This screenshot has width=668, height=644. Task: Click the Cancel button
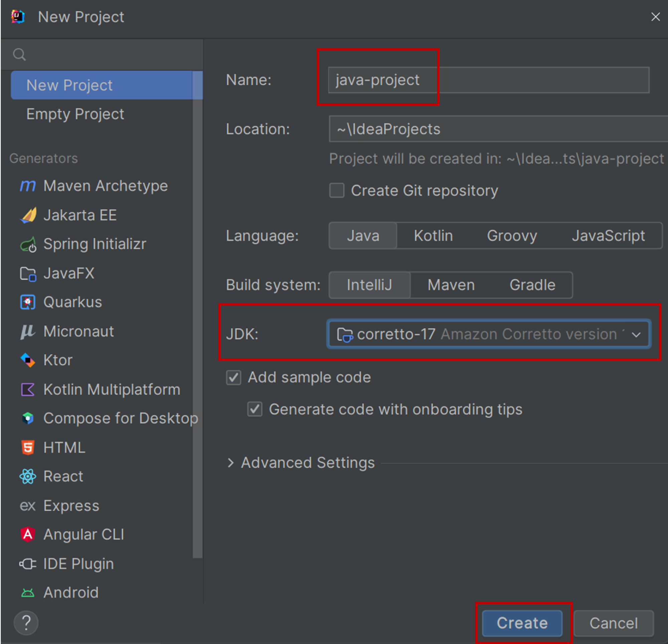tap(614, 623)
